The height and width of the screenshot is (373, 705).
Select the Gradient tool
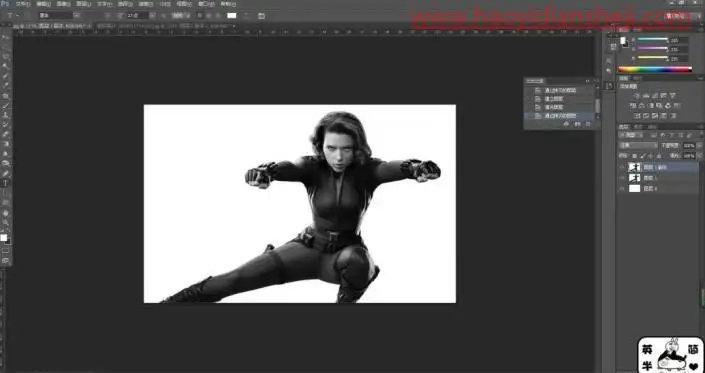coord(6,144)
